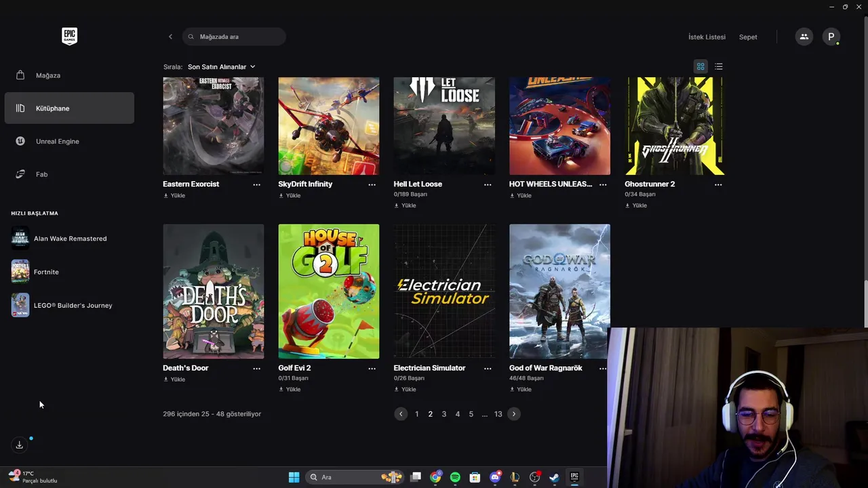This screenshot has height=488, width=868.
Task: Open Hell Let Loose options menu
Action: click(x=488, y=184)
